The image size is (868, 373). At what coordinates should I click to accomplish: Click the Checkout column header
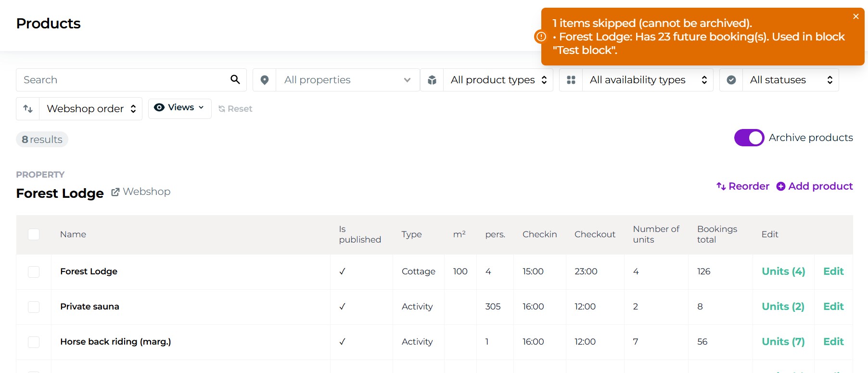pyautogui.click(x=595, y=234)
